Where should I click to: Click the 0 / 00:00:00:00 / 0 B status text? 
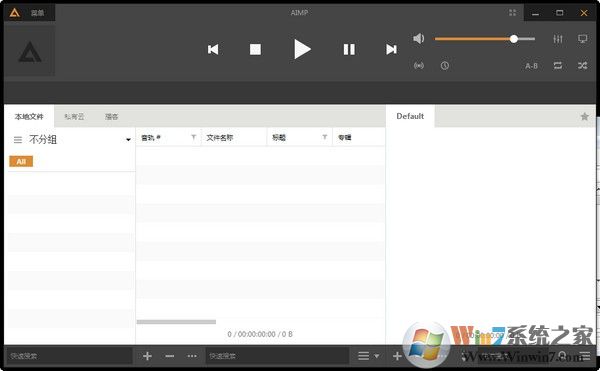click(x=260, y=334)
